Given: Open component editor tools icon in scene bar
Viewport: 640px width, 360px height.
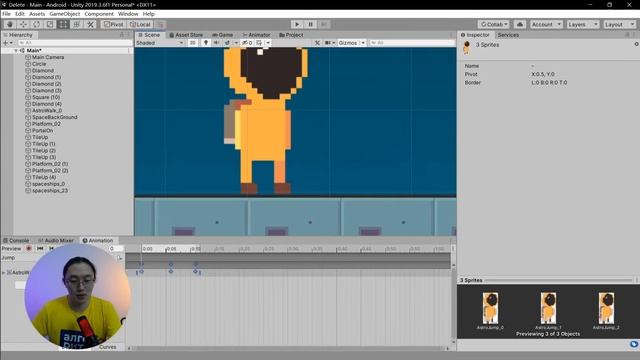Looking at the screenshot, I should tap(317, 43).
